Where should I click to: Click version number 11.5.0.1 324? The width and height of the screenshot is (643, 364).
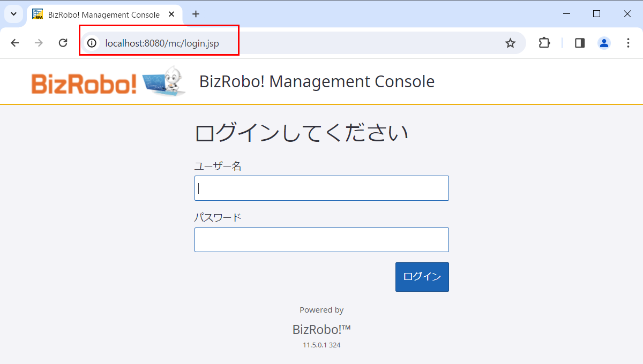click(322, 345)
